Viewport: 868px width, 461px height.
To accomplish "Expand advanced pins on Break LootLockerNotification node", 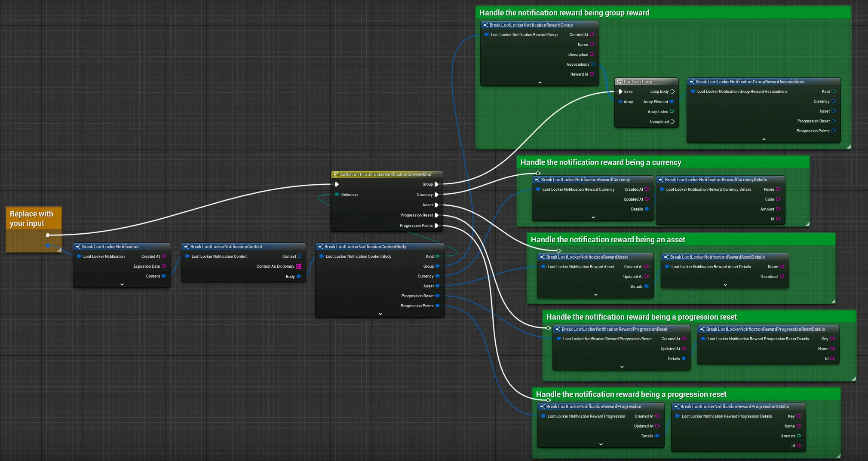I will (x=122, y=284).
